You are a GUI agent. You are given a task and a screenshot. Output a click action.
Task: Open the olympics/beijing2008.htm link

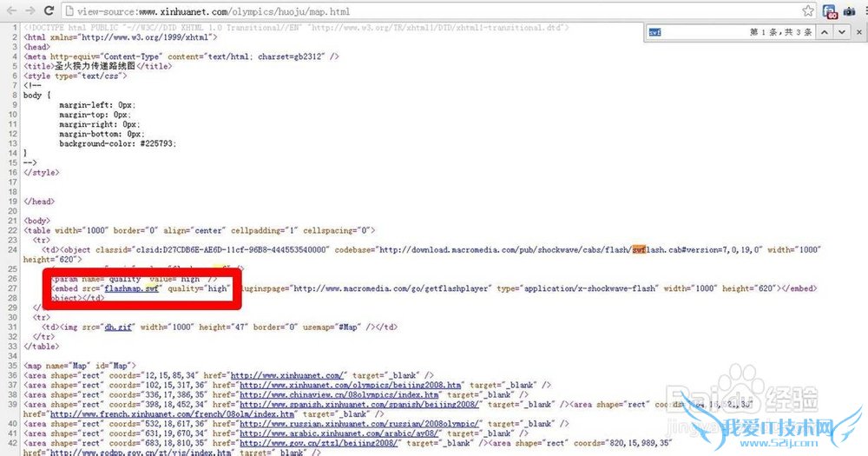point(351,385)
